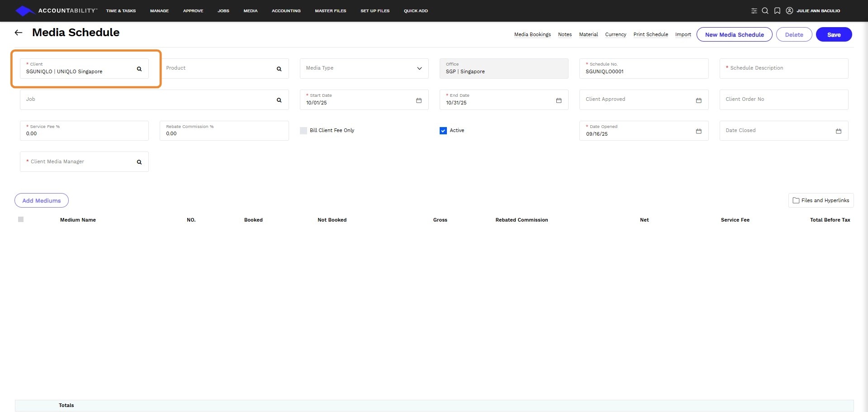Click the Rebated Commission column header

pyautogui.click(x=522, y=220)
